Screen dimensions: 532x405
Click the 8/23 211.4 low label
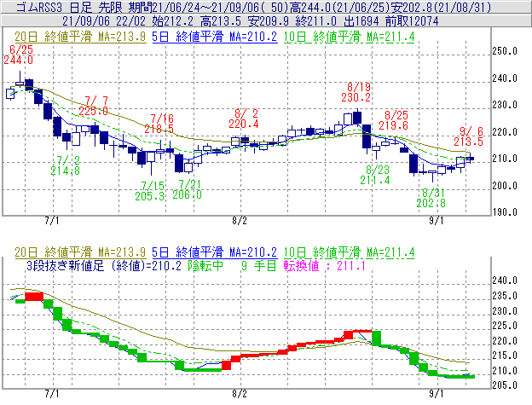click(x=375, y=175)
